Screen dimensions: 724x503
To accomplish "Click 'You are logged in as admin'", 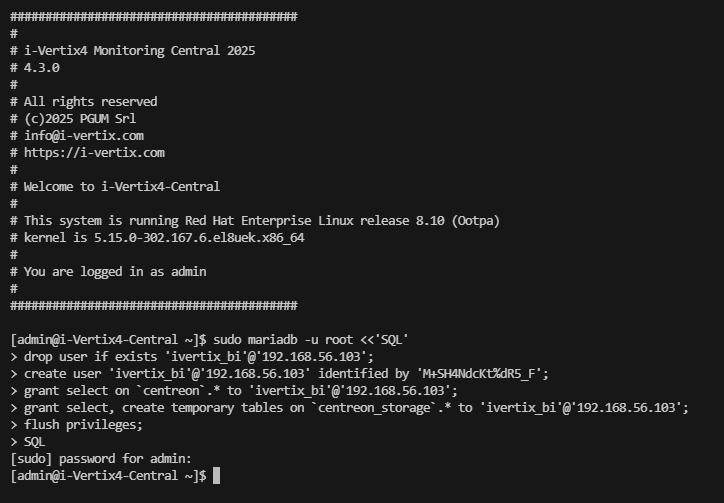I will [115, 272].
